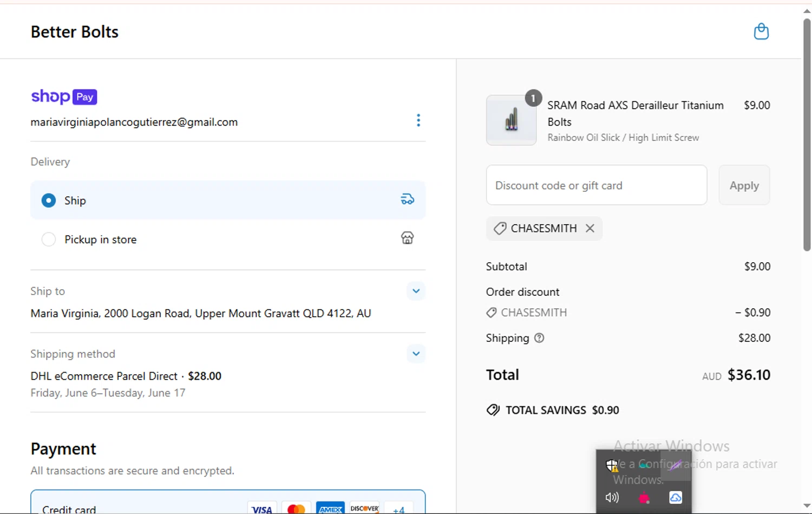Screen dimensions: 812x514
Task: Click the storefront icon beside Pickup in store
Action: point(407,238)
